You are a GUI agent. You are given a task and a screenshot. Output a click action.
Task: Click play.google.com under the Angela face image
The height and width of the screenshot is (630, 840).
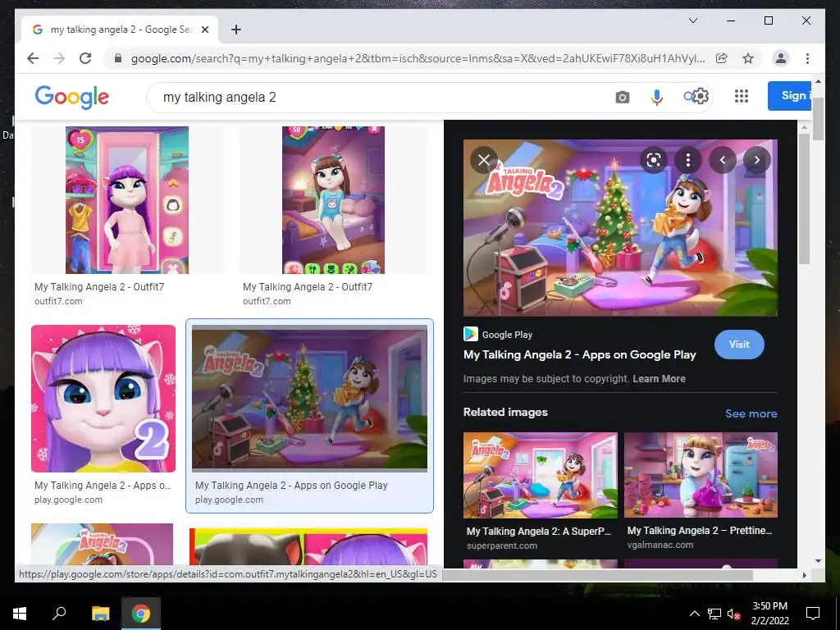point(68,500)
